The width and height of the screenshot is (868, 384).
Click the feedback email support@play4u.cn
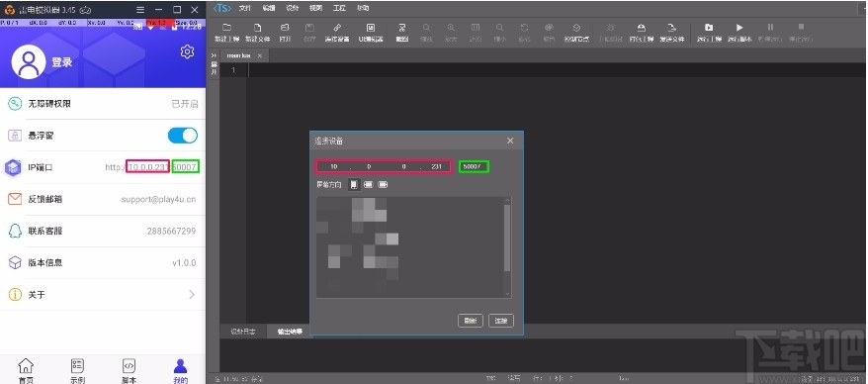click(158, 199)
